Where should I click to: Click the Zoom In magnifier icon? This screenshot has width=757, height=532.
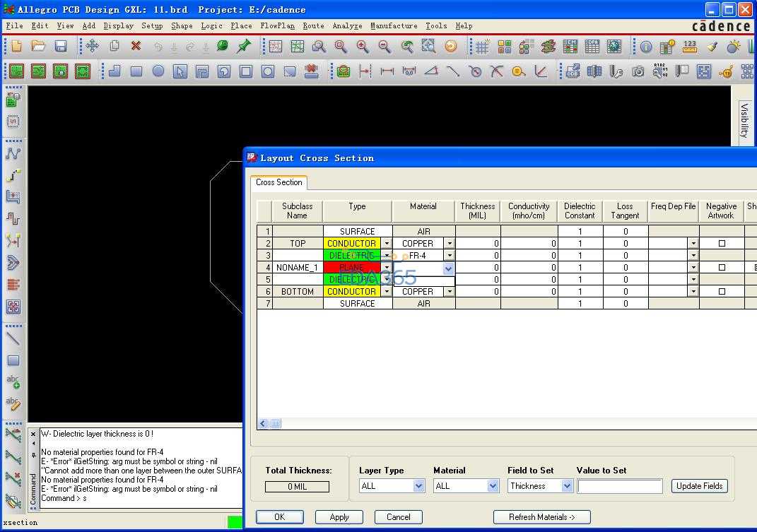click(363, 47)
